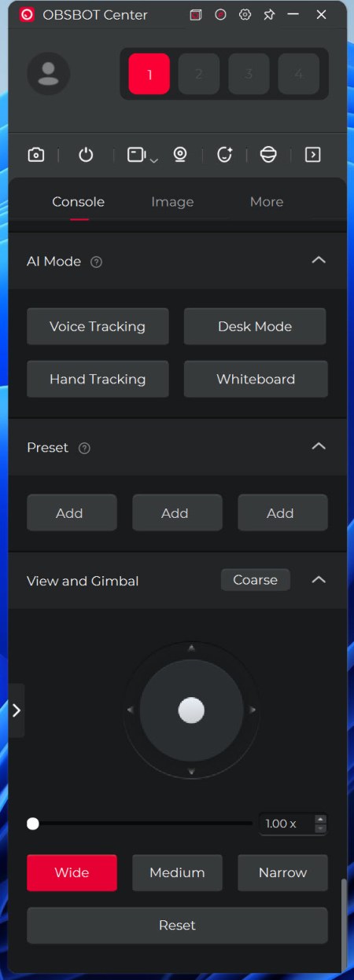Click the striped sphere icon in toolbar
Viewport: 354px width, 980px height.
pos(268,155)
